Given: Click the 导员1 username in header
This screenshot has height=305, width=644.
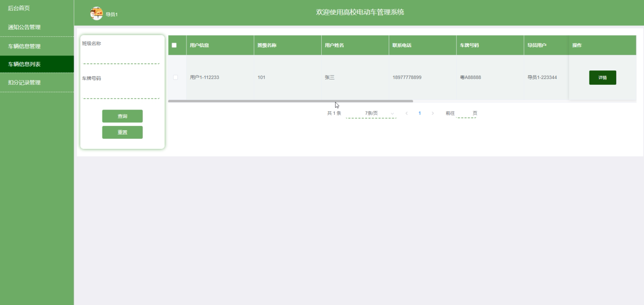Looking at the screenshot, I should (111, 14).
